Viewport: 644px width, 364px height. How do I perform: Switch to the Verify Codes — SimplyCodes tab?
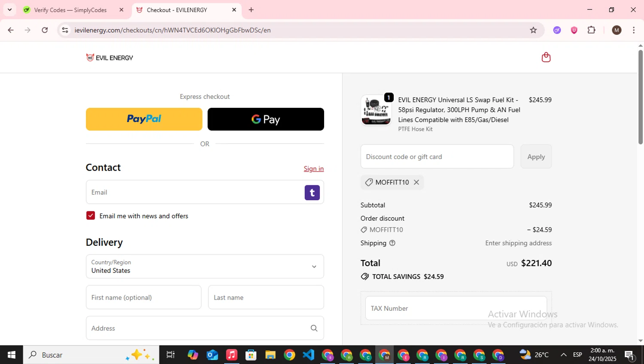point(70,10)
